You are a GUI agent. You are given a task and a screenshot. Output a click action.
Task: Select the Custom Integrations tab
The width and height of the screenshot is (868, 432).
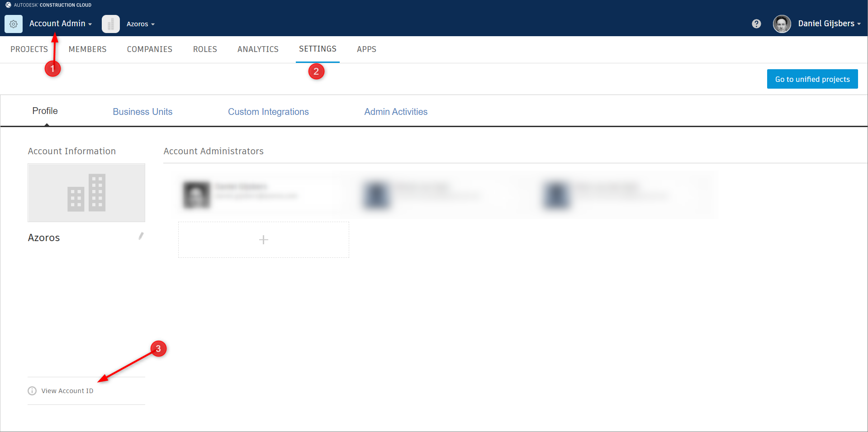pos(268,111)
